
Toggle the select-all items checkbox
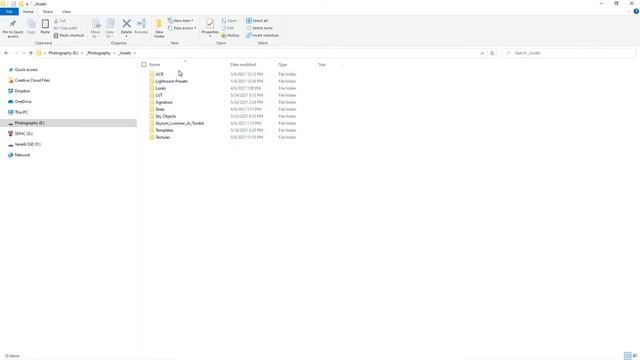144,64
